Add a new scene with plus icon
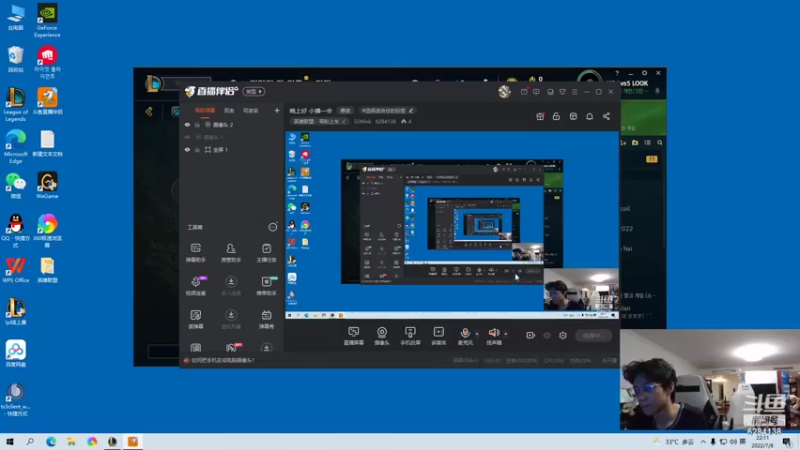The width and height of the screenshot is (800, 450). [x=277, y=110]
